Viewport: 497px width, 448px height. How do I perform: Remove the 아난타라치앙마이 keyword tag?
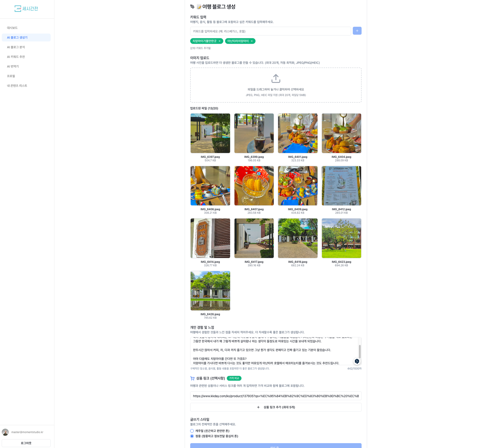252,41
